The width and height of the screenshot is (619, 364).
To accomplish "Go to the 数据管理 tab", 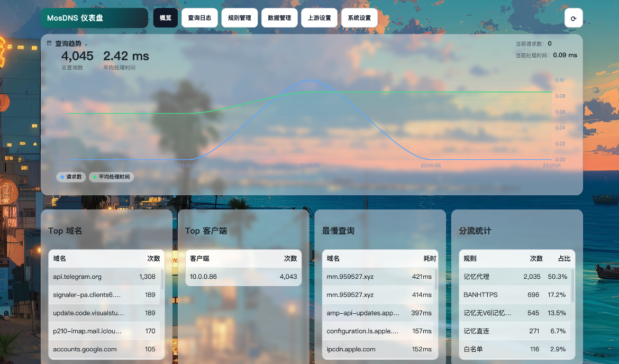I will point(279,18).
